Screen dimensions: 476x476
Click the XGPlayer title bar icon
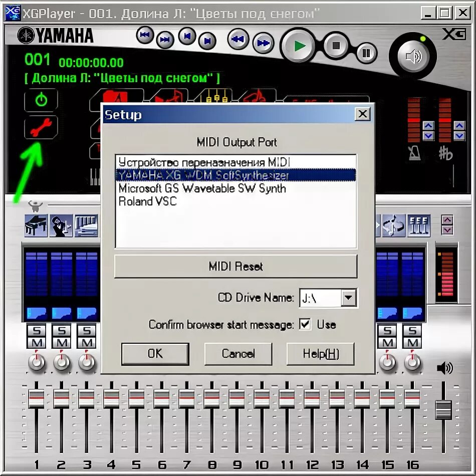click(13, 13)
